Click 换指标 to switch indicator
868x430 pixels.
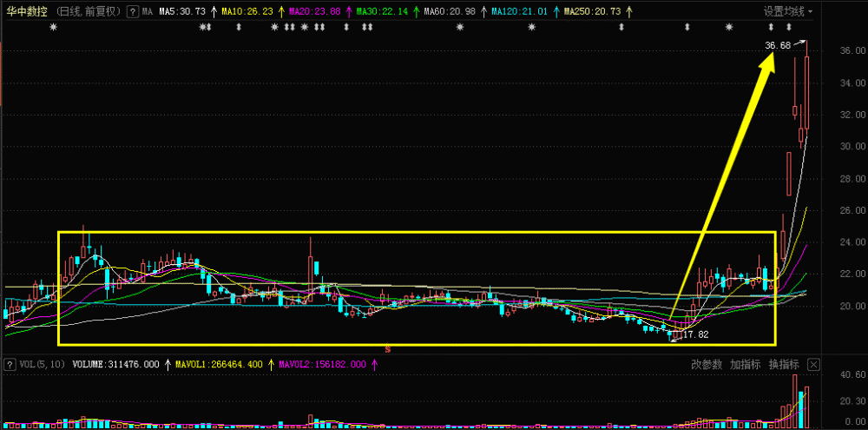[783, 365]
